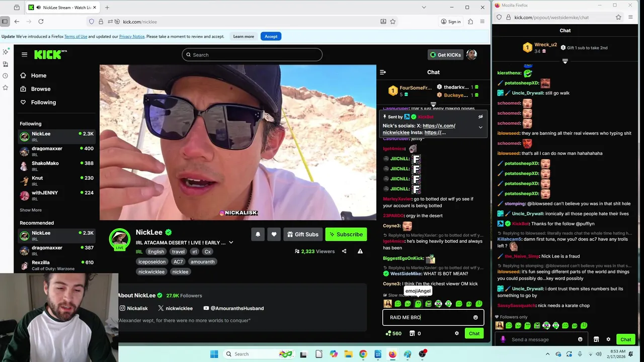Open the Nickalisk Instagram link
644x362 pixels.
(134, 308)
